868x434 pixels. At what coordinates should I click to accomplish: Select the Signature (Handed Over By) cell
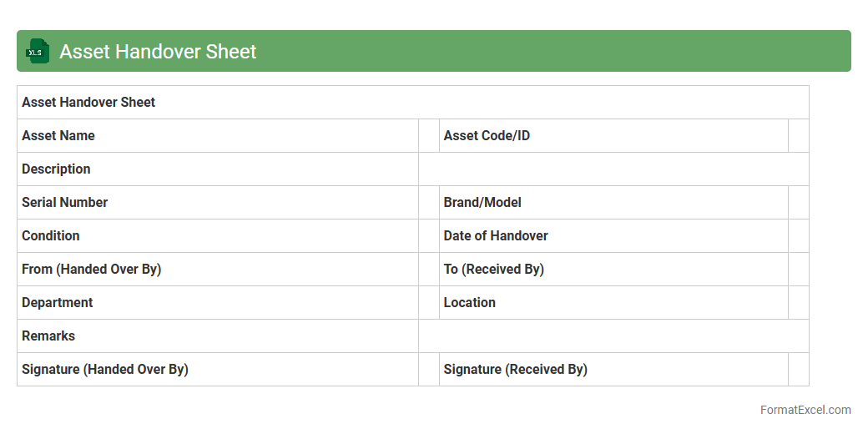[217, 370]
